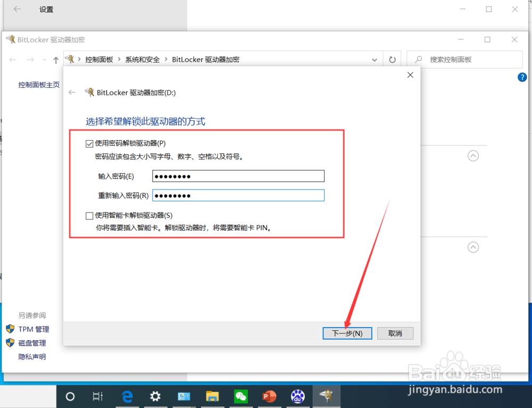The width and height of the screenshot is (532, 408).
Task: Click breadcrumb chevron after 控制面板
Action: pyautogui.click(x=119, y=60)
